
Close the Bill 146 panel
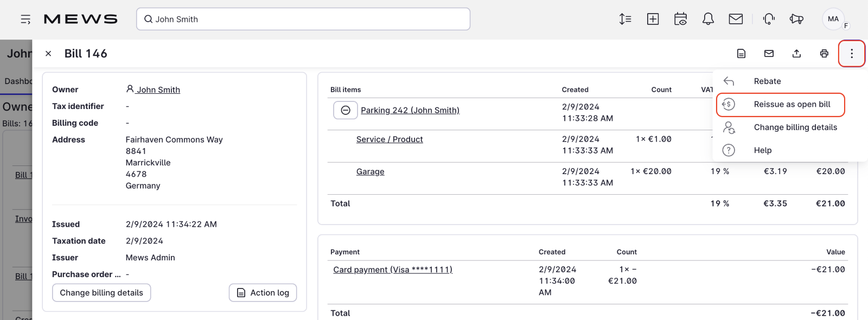pos(48,54)
